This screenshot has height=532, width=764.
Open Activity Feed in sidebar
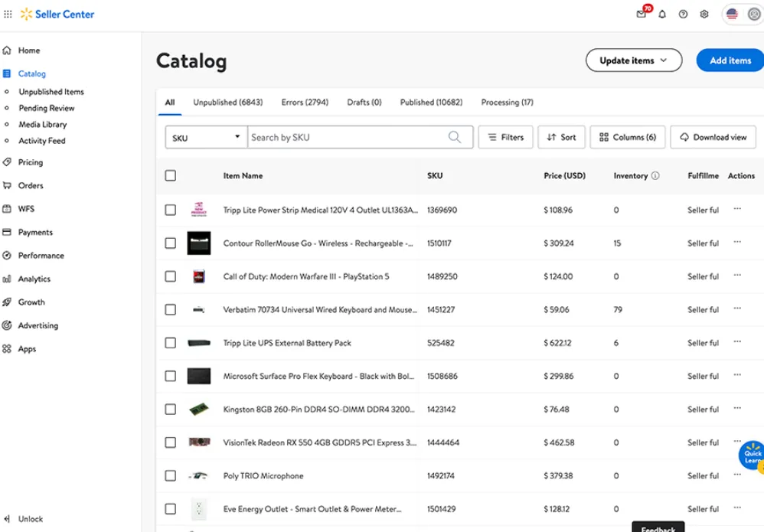click(x=42, y=141)
